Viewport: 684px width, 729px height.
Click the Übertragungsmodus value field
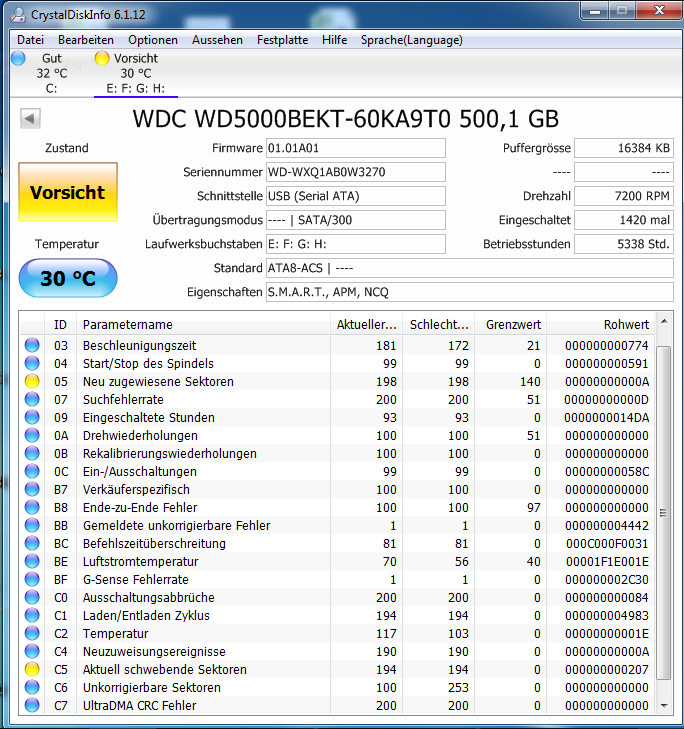tap(356, 220)
